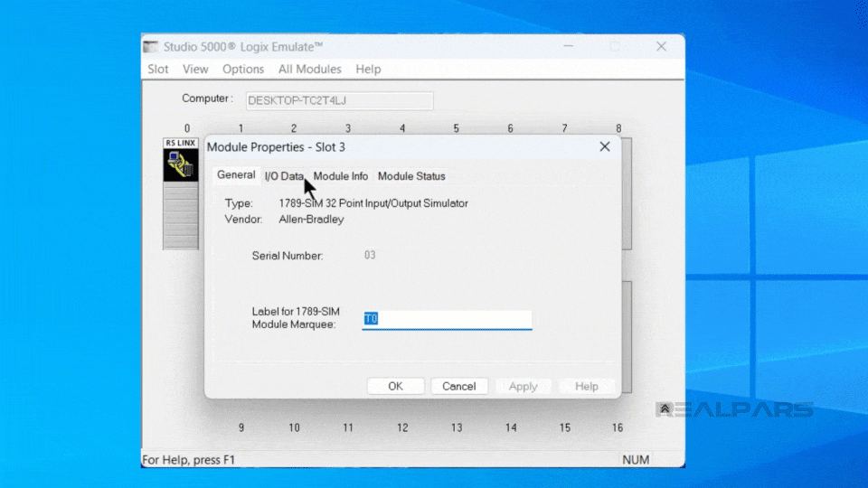Open the Help menu in menu bar
868x488 pixels.
coord(368,70)
